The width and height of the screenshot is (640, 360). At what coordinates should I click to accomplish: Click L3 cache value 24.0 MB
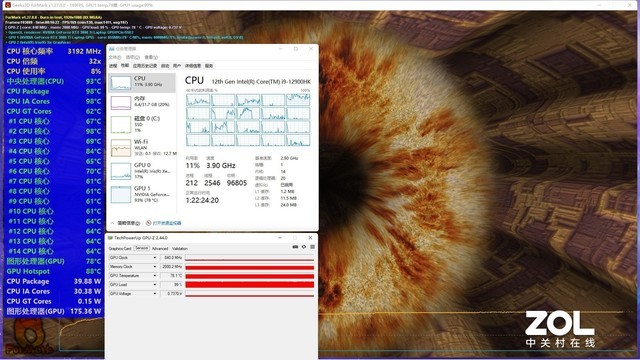coord(288,205)
